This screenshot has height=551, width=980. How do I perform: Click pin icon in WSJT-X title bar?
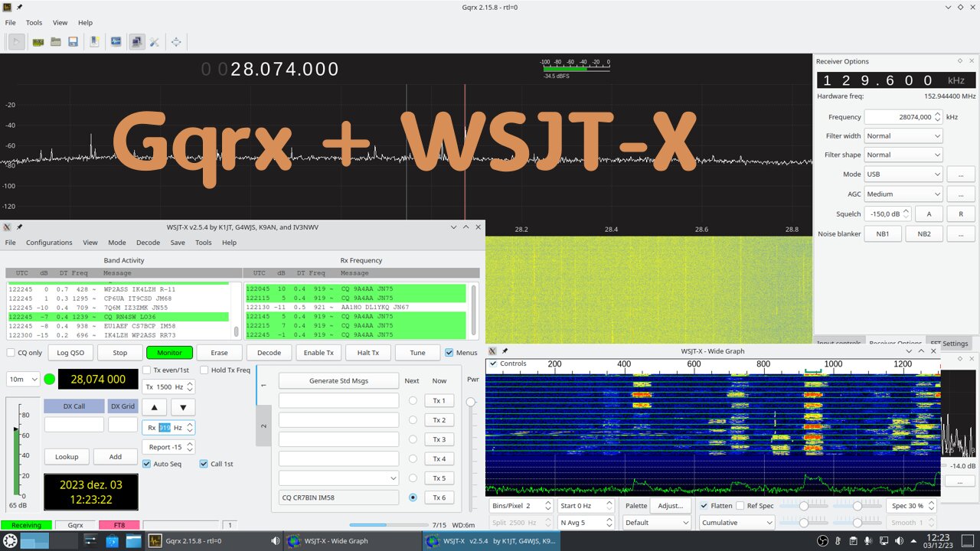[x=19, y=227]
